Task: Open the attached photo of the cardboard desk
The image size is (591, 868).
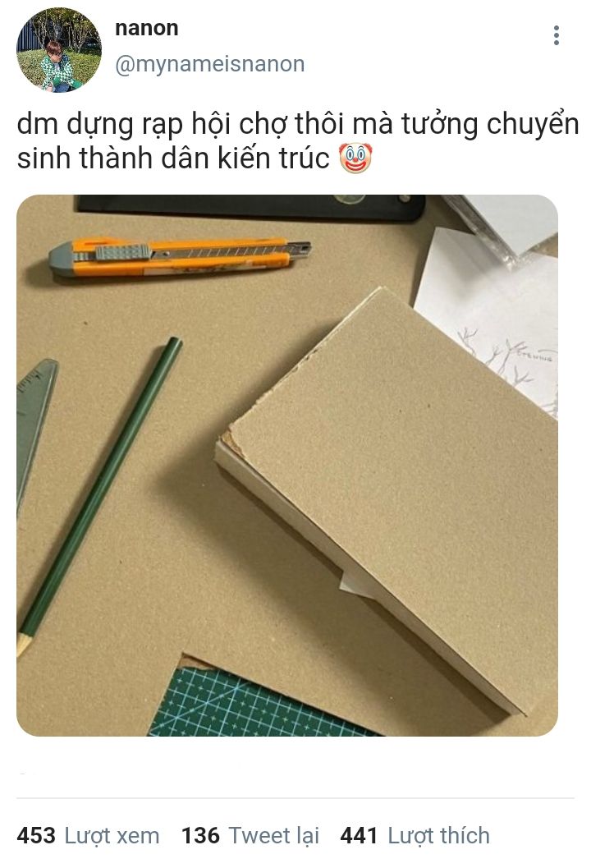Action: 287,465
